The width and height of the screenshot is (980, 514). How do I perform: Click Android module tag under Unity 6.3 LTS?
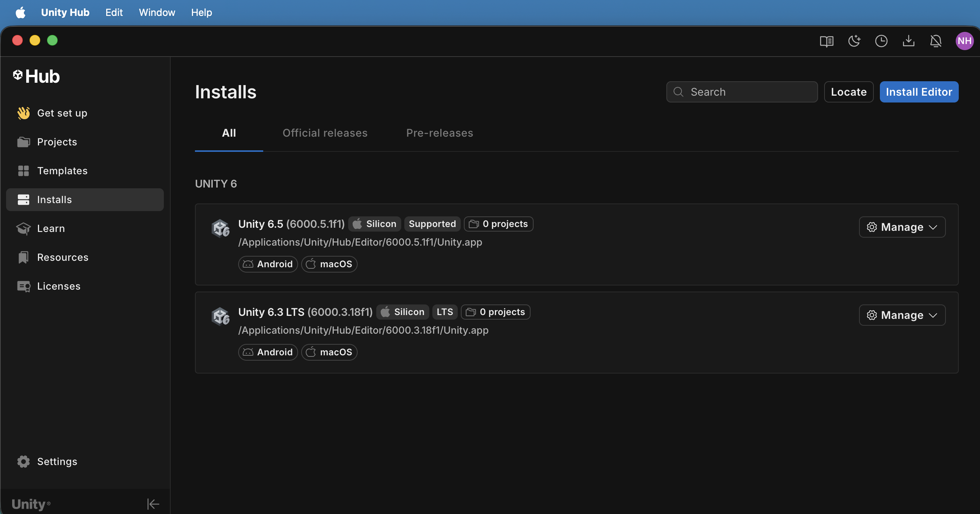pos(268,352)
